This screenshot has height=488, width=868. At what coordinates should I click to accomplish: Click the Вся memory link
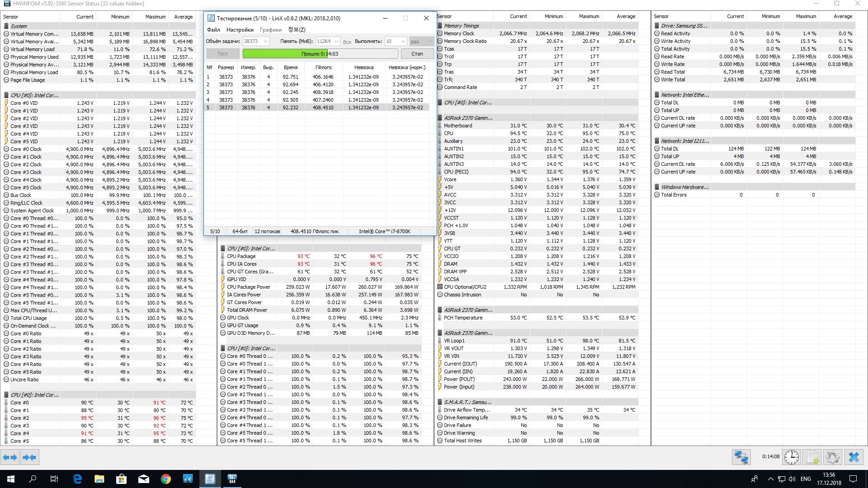coord(347,42)
